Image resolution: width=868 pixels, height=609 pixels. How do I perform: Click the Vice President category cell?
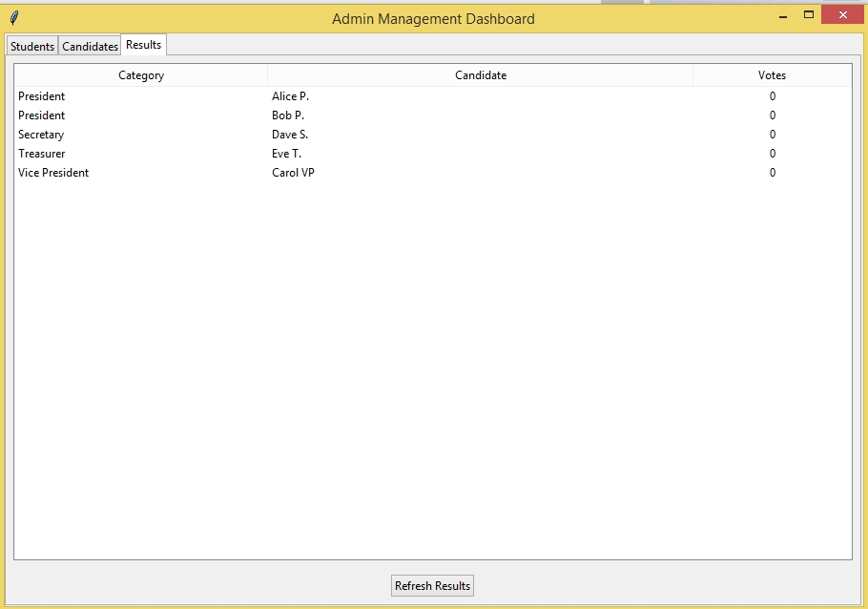point(53,173)
